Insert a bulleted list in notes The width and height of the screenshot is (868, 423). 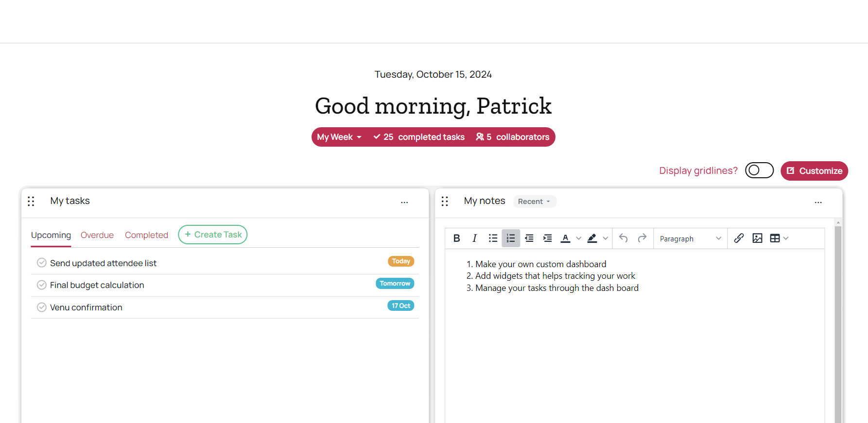tap(493, 238)
